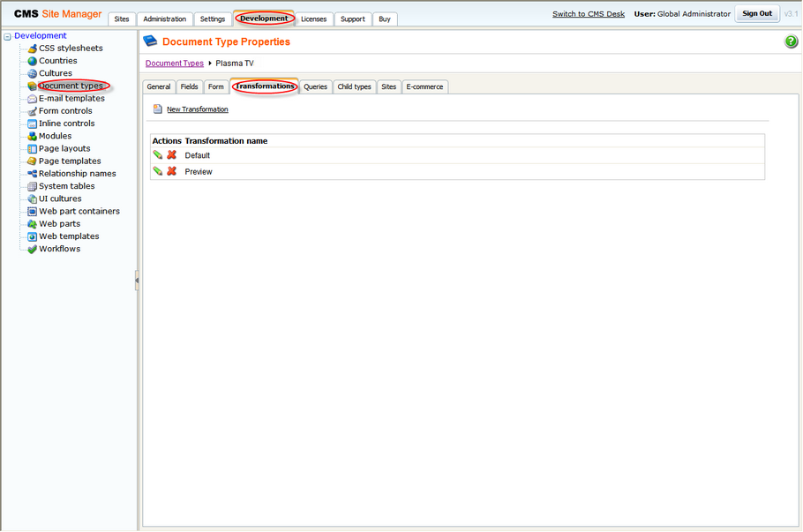Edit the Preview transformation with pencil icon
803x532 pixels.
click(158, 171)
